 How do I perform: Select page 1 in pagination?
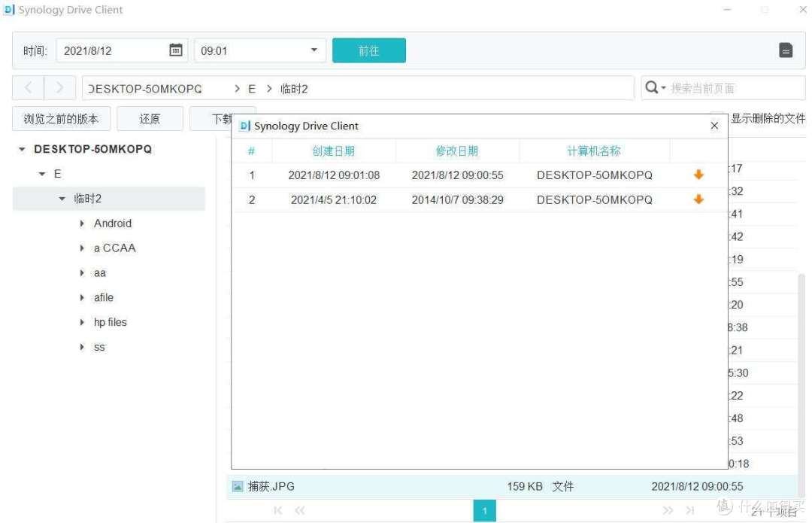[484, 510]
